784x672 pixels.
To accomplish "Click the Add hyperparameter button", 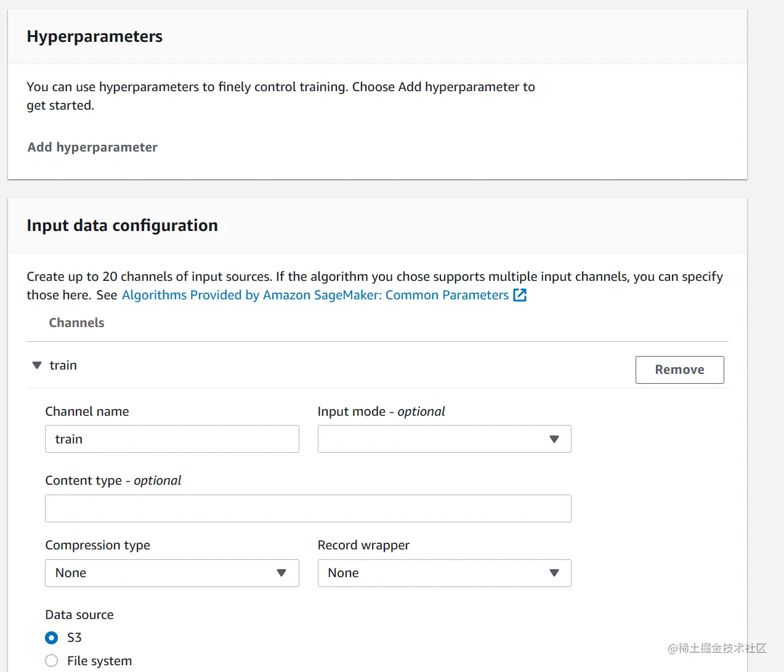I will point(92,147).
